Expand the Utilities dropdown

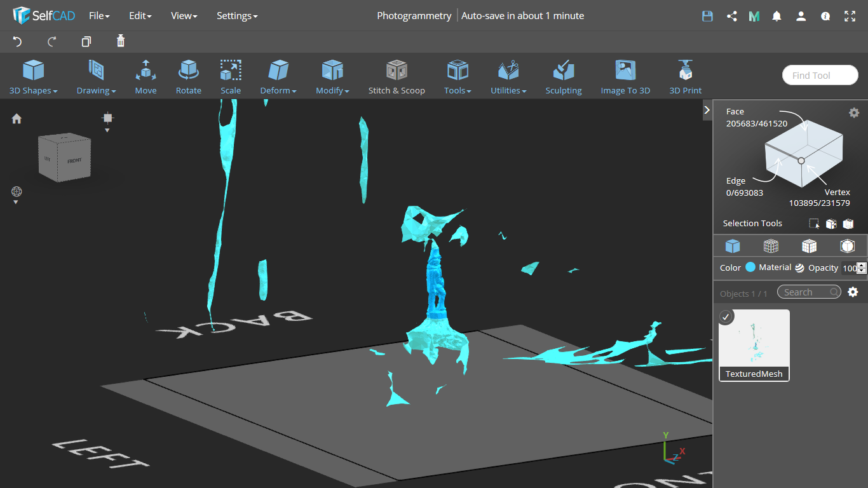tap(508, 77)
